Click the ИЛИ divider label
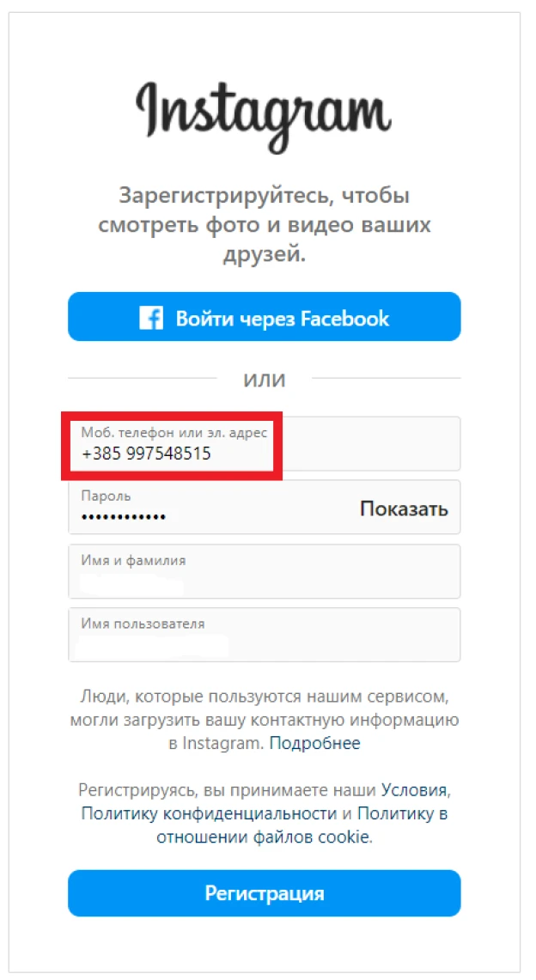This screenshot has width=536, height=980. [265, 379]
